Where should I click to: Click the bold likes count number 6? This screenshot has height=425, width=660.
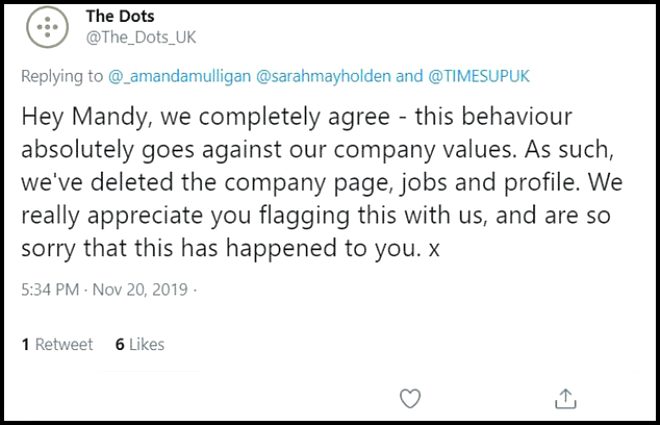[x=119, y=344]
